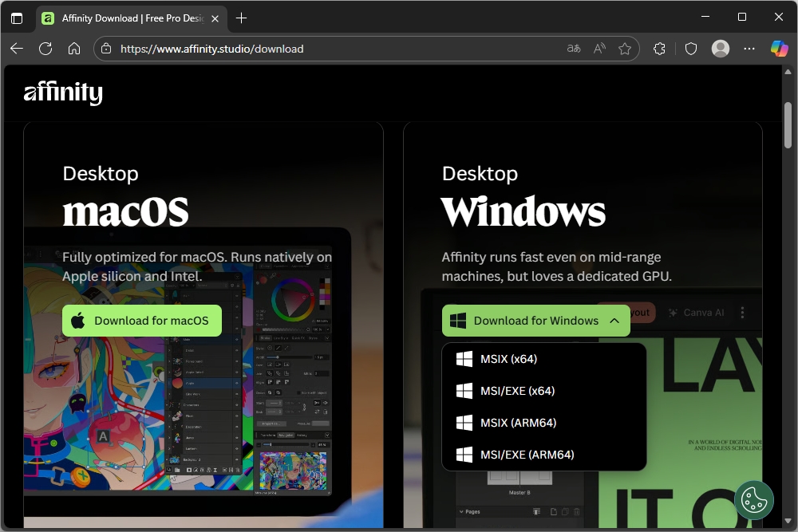The height and width of the screenshot is (532, 798).
Task: Open the user profile menu
Action: pos(720,49)
